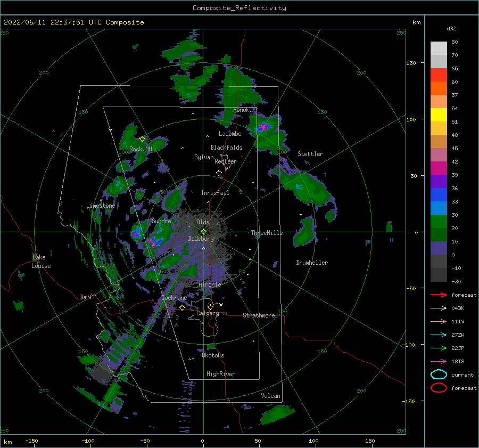Click the yellow diamond marker near RockyMH

142,139
